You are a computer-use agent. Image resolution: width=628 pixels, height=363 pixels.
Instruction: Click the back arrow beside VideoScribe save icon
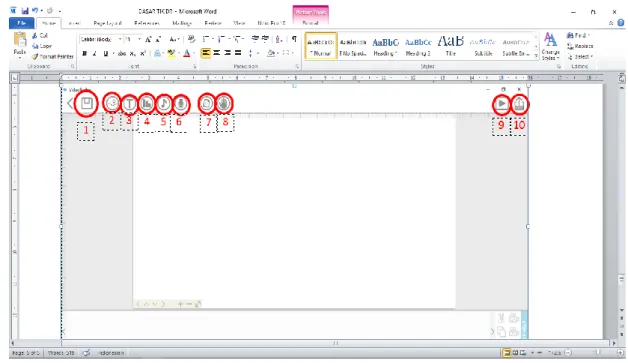pos(70,103)
